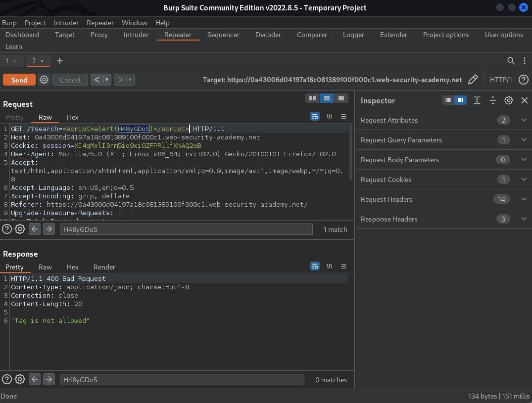Edit target with the pencil icon
The width and height of the screenshot is (532, 403).
point(473,80)
